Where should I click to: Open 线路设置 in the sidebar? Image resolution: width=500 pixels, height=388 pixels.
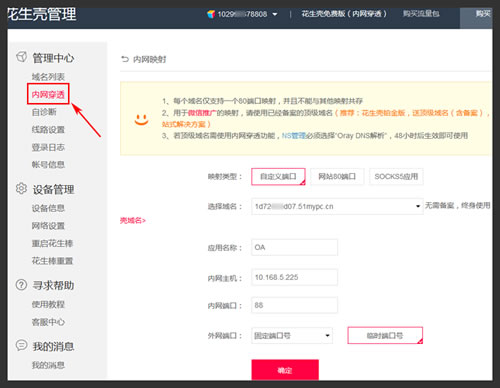[x=48, y=130]
